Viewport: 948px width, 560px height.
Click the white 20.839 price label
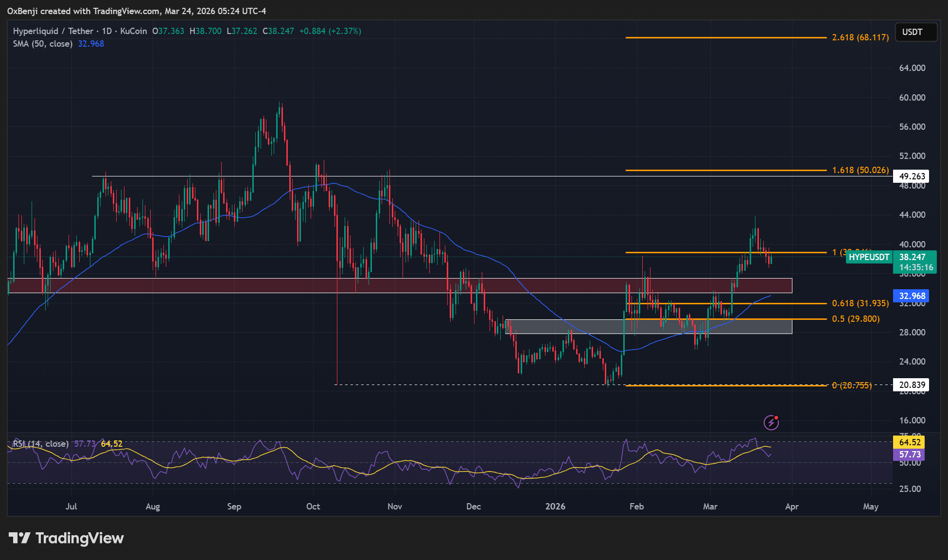(912, 385)
